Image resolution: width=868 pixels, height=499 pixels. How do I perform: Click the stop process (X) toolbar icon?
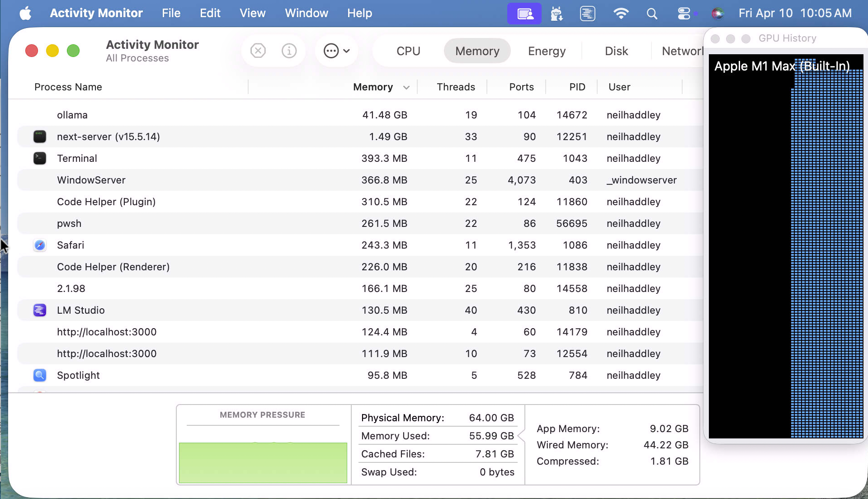(x=258, y=51)
